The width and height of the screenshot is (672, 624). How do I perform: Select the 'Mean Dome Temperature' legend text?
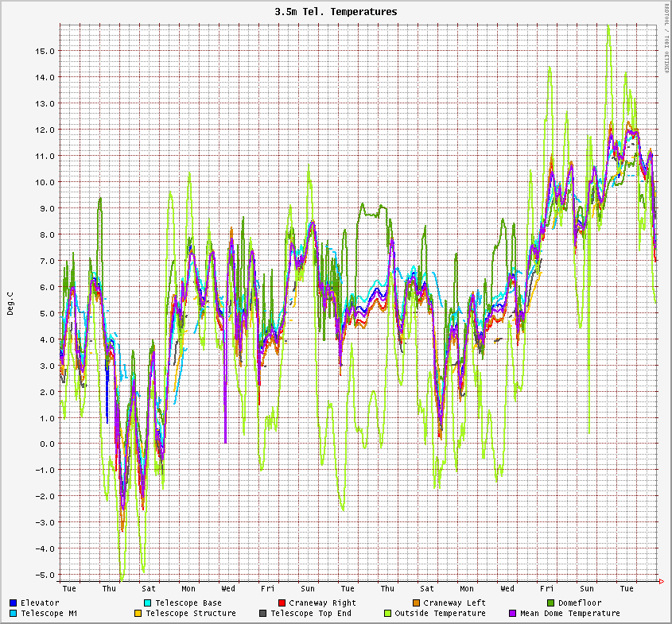pyautogui.click(x=569, y=614)
